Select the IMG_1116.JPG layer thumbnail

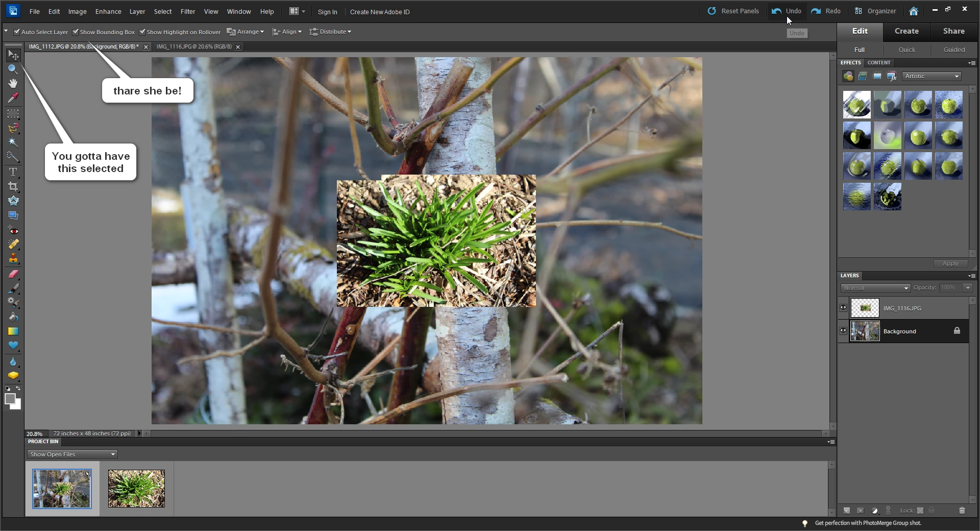pos(865,308)
